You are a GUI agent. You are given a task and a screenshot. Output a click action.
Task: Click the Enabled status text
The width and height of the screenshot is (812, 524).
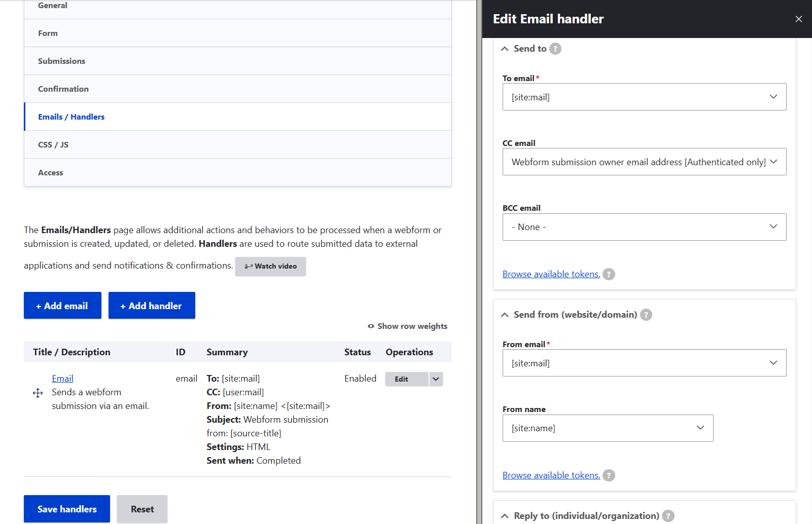pos(360,379)
